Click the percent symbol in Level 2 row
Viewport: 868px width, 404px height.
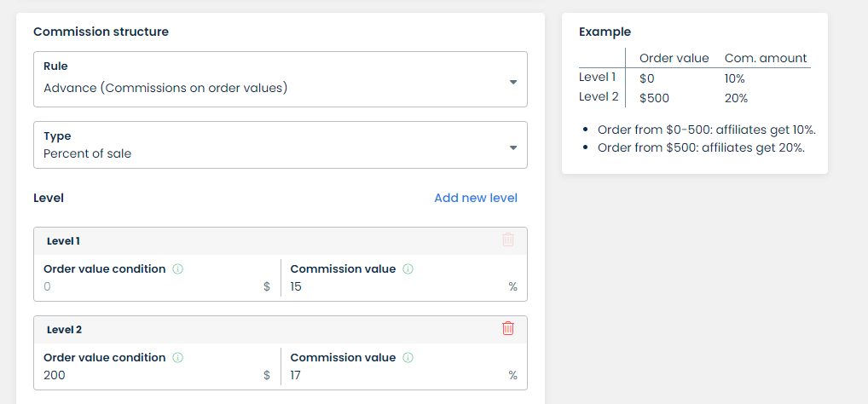tap(512, 376)
